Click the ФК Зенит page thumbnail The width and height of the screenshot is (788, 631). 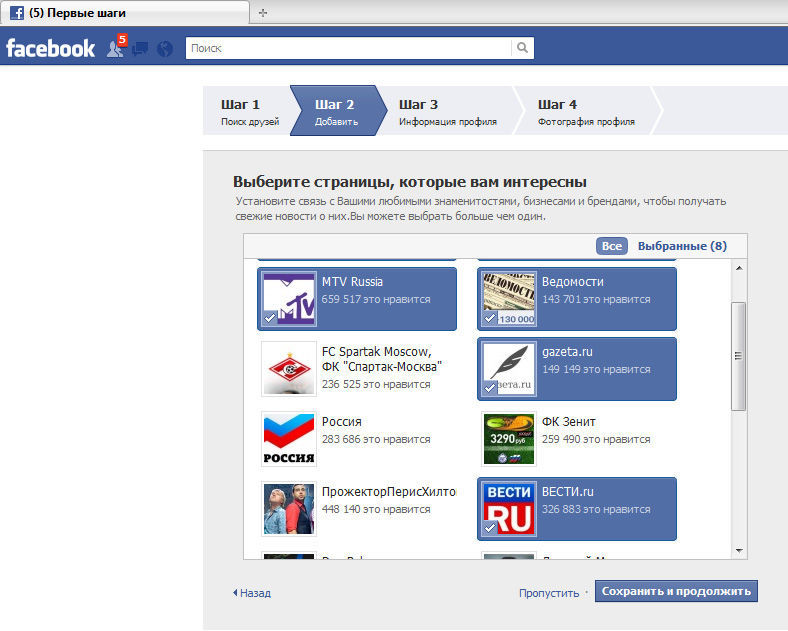[508, 438]
